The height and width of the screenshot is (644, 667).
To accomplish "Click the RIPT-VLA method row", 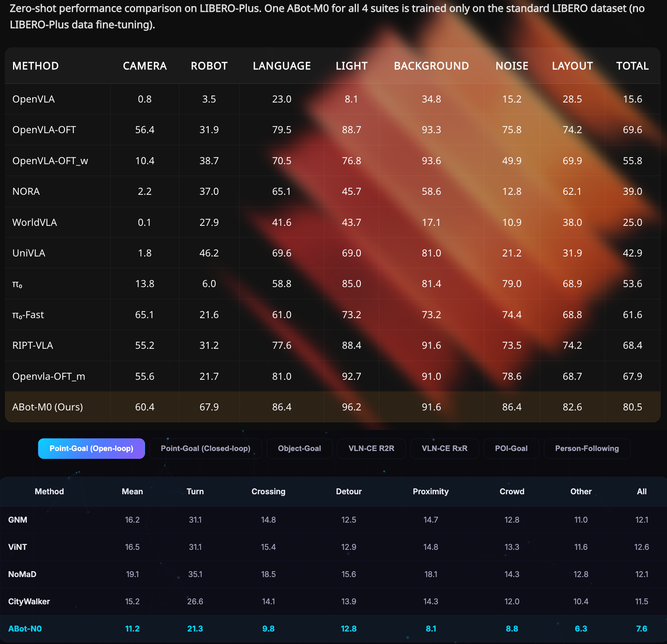I will coord(33,345).
